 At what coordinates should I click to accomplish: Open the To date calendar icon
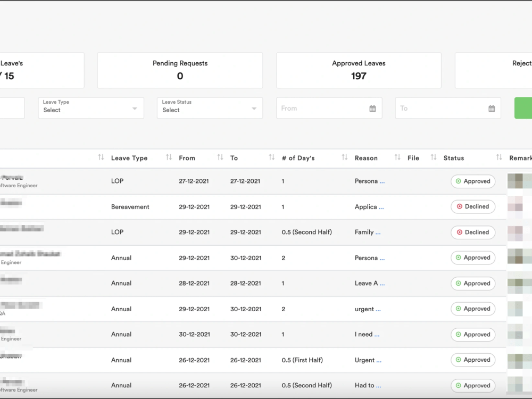click(492, 109)
